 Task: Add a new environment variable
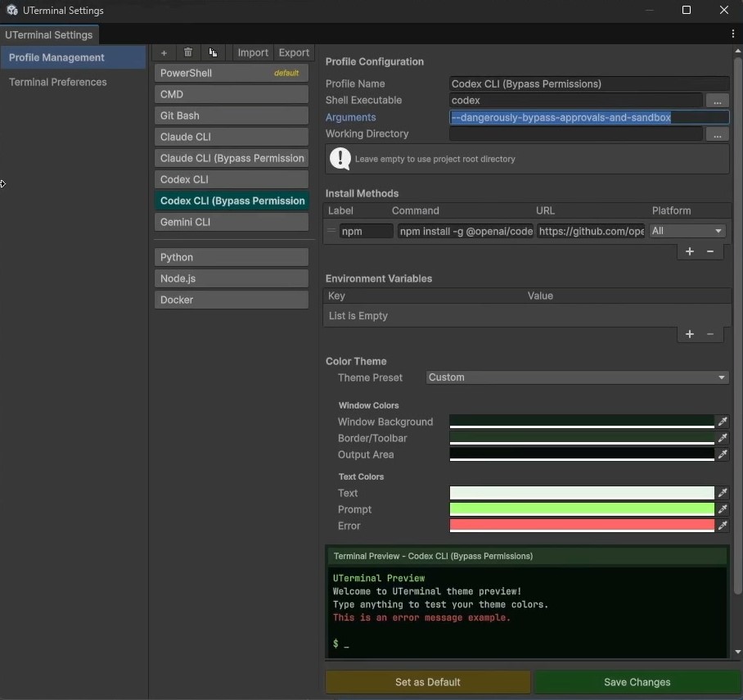690,334
